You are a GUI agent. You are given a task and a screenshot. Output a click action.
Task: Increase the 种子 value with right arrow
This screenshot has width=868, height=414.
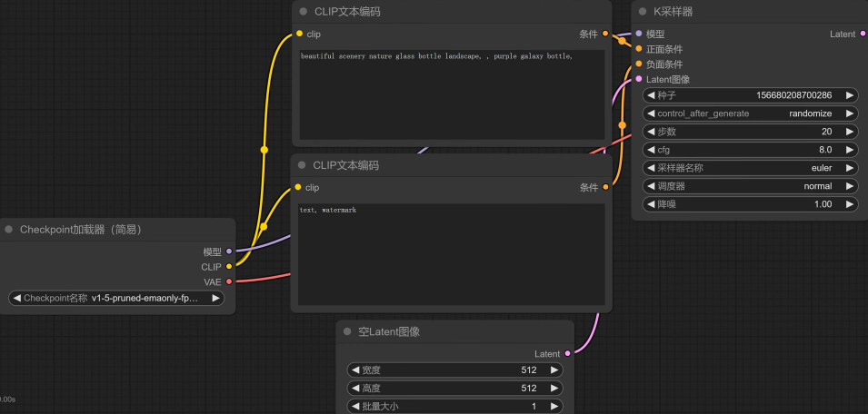(849, 95)
